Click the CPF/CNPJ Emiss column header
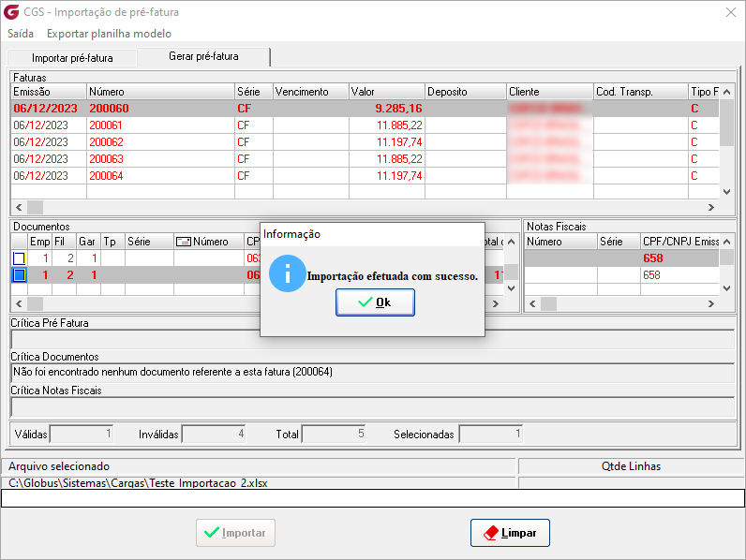Viewport: 746px width, 560px height. point(680,242)
